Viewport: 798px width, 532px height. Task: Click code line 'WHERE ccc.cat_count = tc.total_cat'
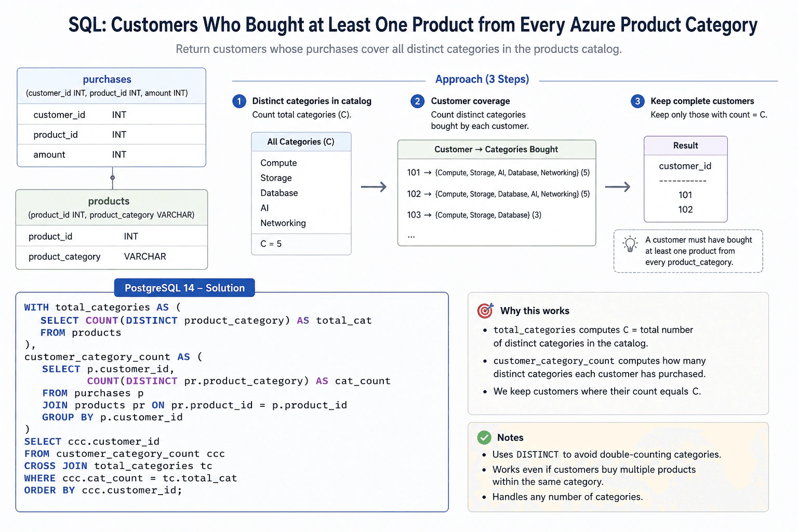[x=130, y=478]
